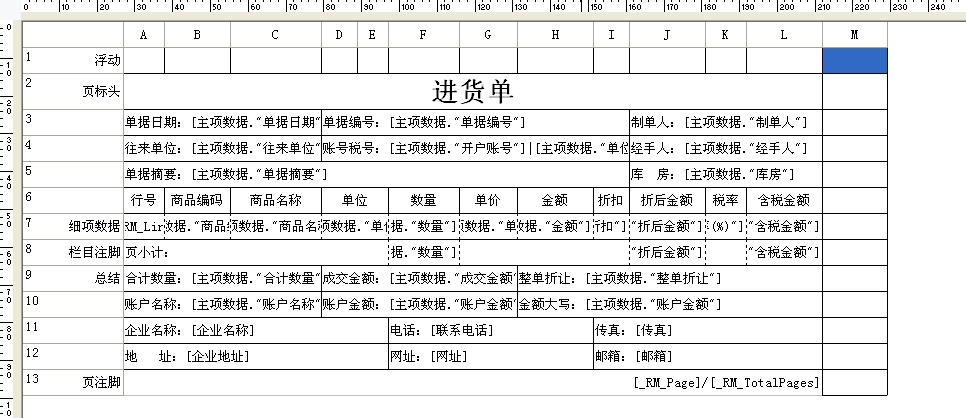Select column header L
The height and width of the screenshot is (418, 966).
coord(784,35)
